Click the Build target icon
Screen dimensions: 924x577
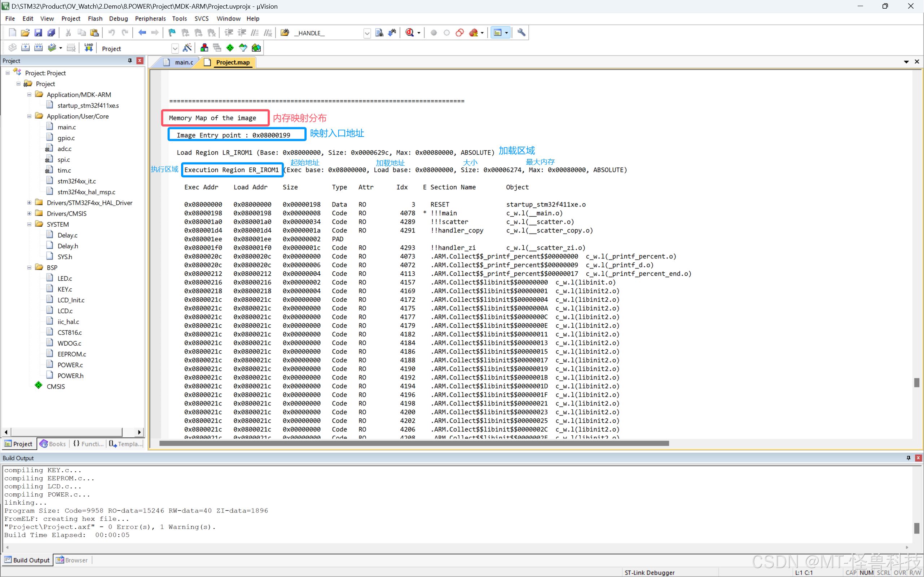26,48
